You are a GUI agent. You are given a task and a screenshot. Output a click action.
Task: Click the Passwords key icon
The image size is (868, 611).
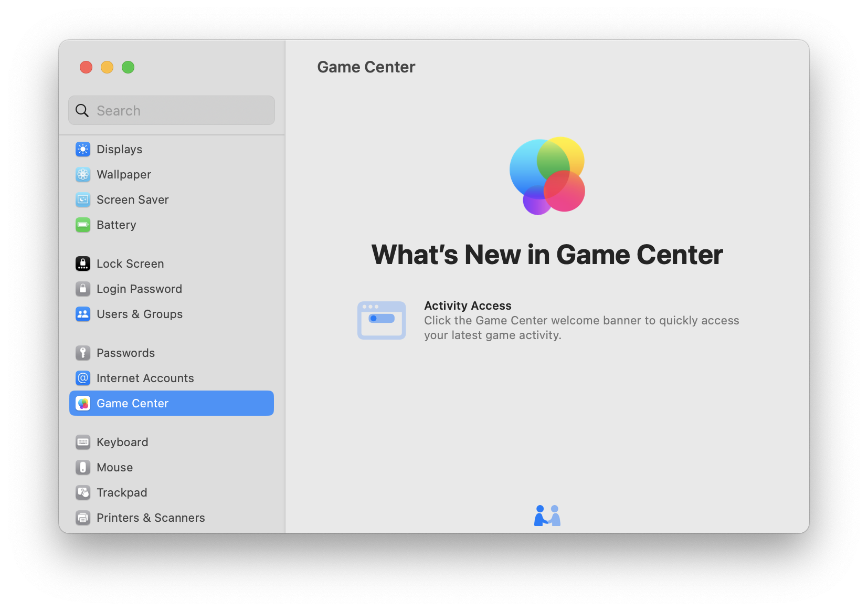tap(83, 353)
